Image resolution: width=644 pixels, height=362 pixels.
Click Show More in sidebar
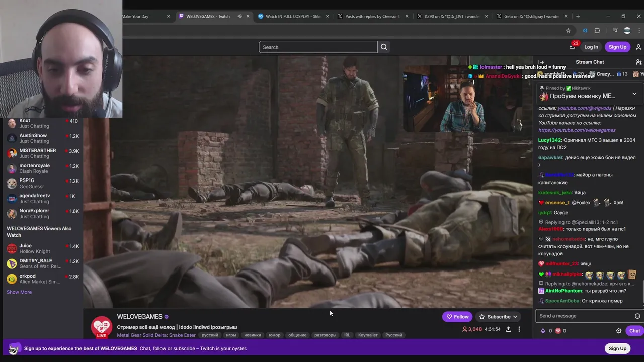(x=19, y=292)
